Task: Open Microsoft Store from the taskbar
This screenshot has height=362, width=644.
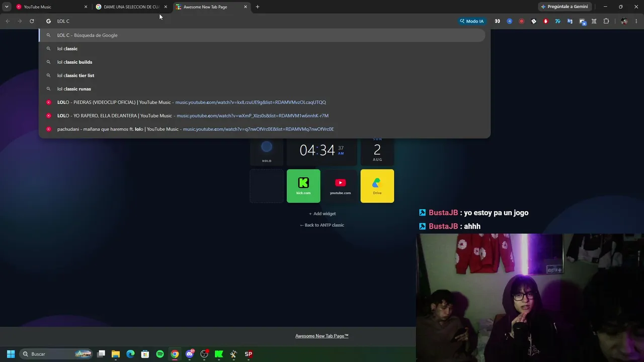Action: click(145, 354)
